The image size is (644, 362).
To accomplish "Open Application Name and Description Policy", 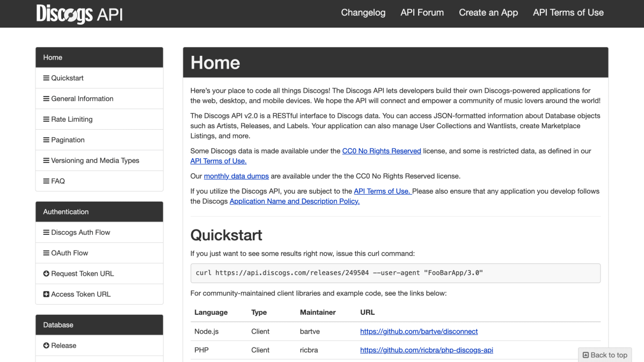I will click(x=295, y=202).
